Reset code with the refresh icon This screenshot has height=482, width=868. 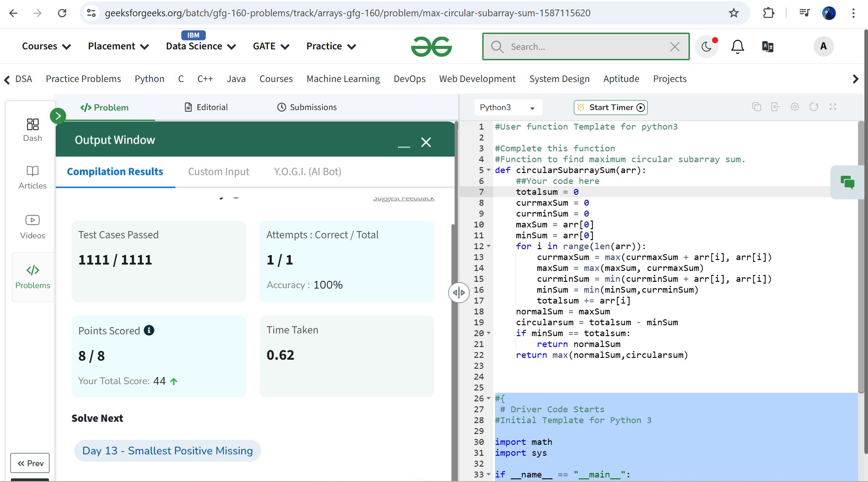click(814, 107)
